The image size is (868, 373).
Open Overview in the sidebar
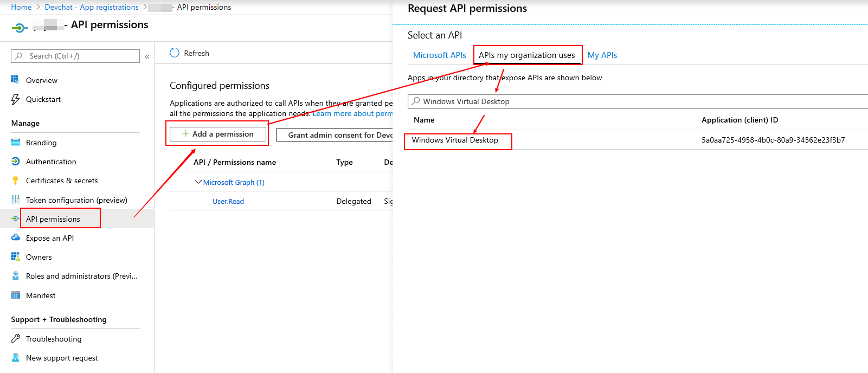[42, 80]
